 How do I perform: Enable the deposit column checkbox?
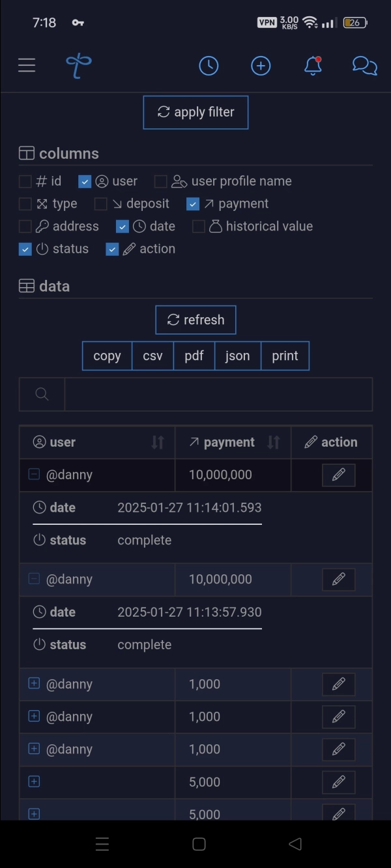[x=100, y=204]
